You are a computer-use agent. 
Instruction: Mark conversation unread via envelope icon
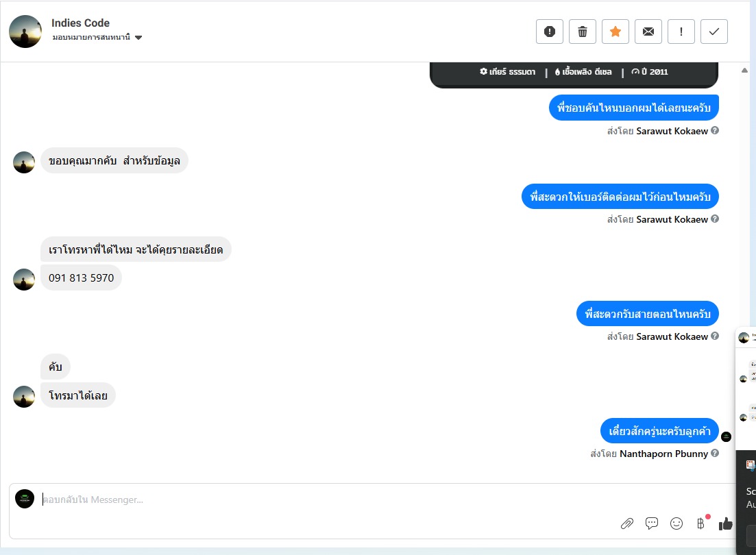[648, 32]
